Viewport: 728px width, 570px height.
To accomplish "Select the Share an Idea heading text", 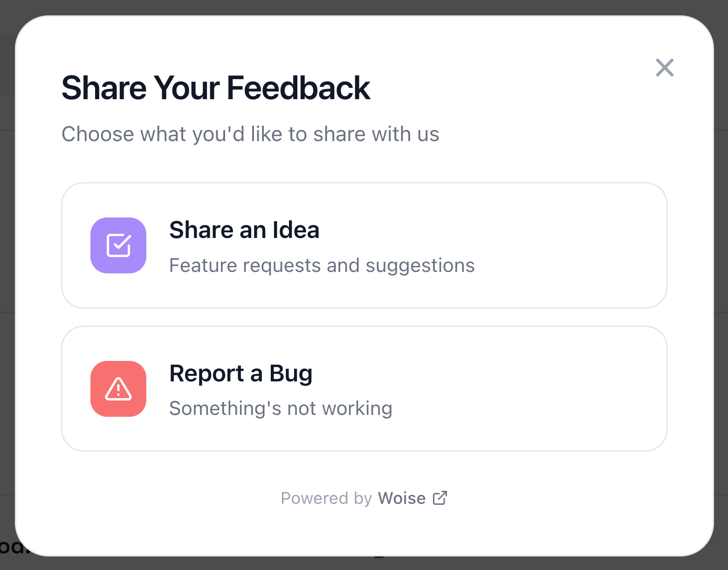I will point(244,230).
